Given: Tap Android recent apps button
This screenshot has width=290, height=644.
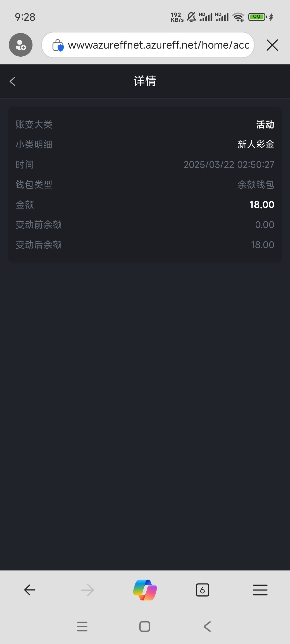Looking at the screenshot, I should [x=82, y=627].
